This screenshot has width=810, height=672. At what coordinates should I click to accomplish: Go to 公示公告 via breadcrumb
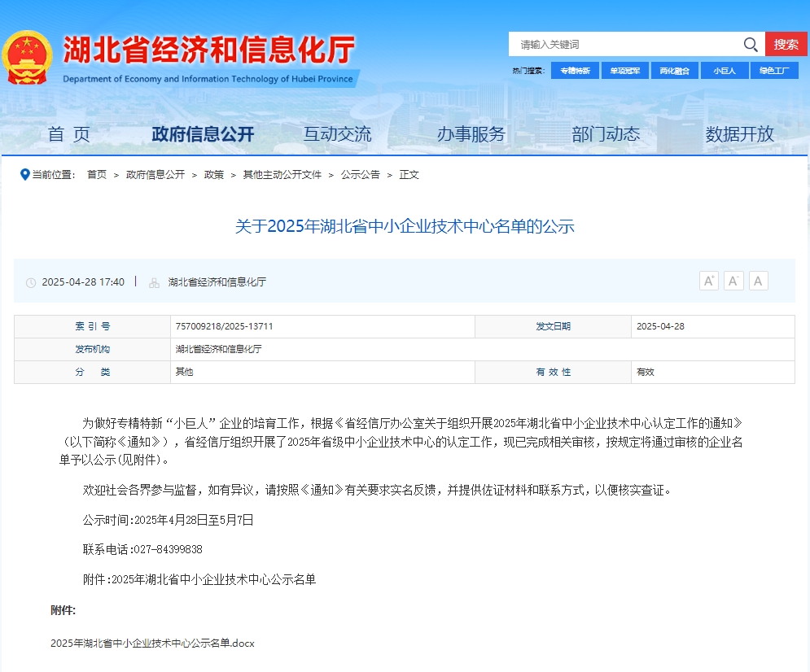pos(361,174)
